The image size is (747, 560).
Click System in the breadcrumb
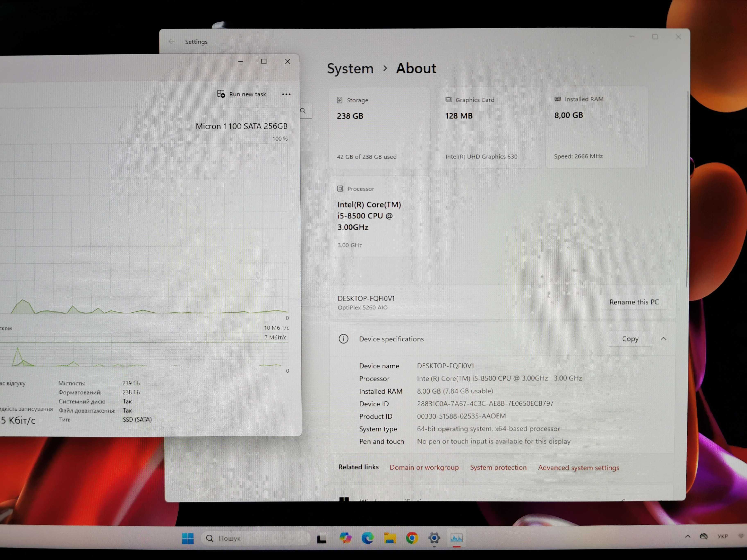coord(350,69)
